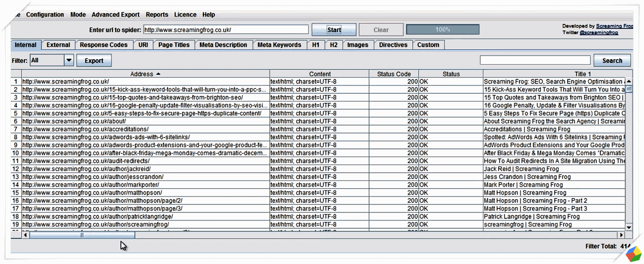The width and height of the screenshot is (644, 264).
Task: Switch to the H1 tab
Action: click(316, 45)
